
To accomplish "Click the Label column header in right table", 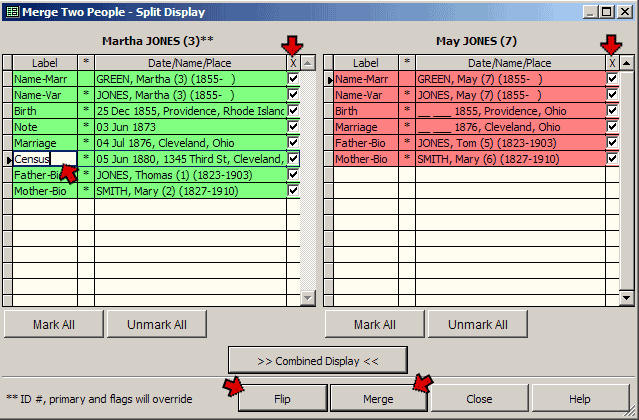I will pyautogui.click(x=366, y=62).
